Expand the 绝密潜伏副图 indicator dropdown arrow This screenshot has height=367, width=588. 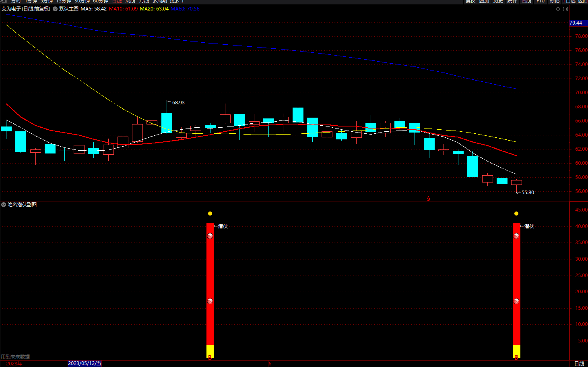pyautogui.click(x=4, y=205)
